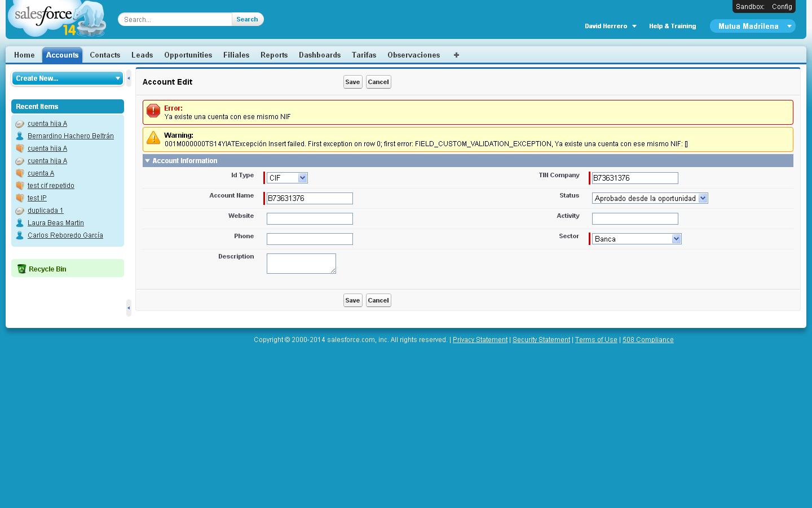The width and height of the screenshot is (812, 508).
Task: Open the Sector dropdown
Action: pyautogui.click(x=637, y=239)
